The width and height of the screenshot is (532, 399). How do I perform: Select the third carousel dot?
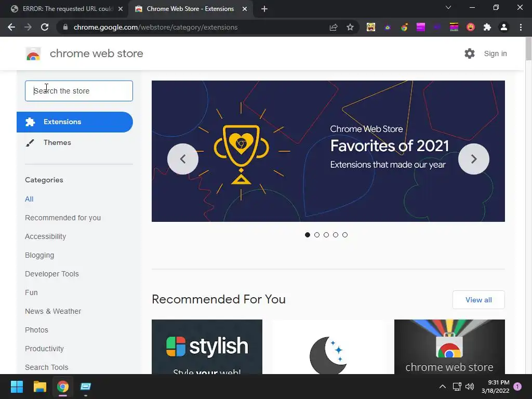pos(326,235)
